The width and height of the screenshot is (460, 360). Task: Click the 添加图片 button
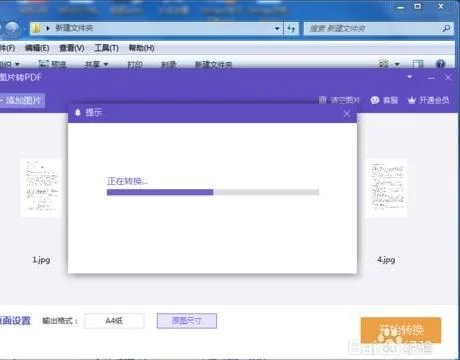(22, 100)
